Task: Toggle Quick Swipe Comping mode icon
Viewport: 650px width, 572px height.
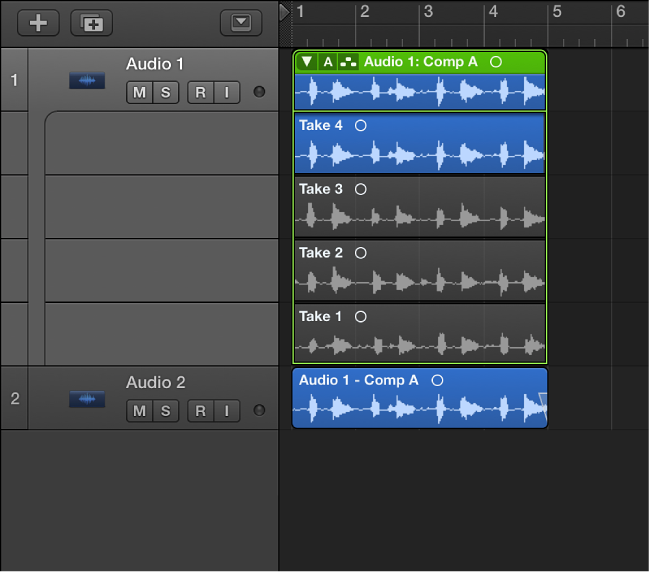Action: [x=348, y=62]
